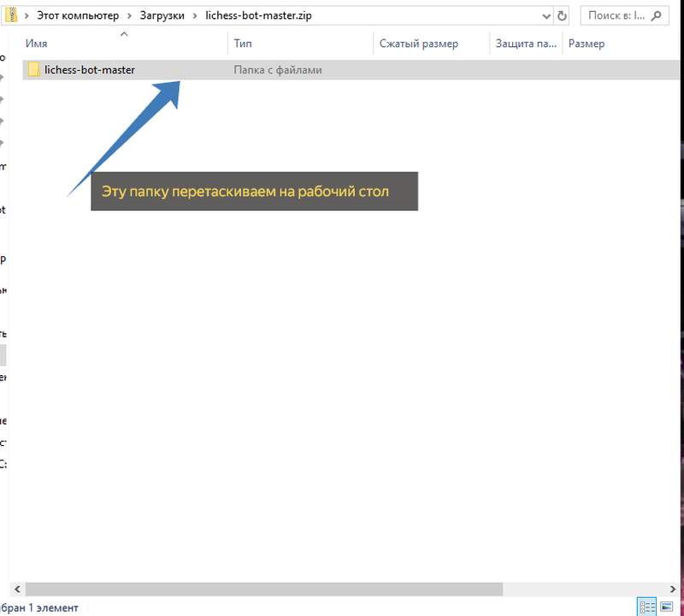The height and width of the screenshot is (616, 684).
Task: Expand chevron before lichess-bot-master.zip breadcrumb
Action: tap(194, 16)
